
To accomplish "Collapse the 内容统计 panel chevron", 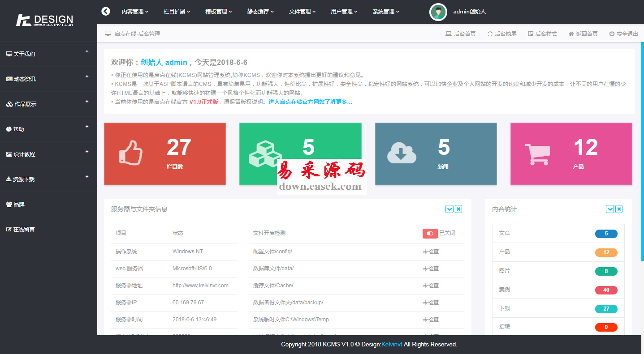I will click(x=610, y=209).
